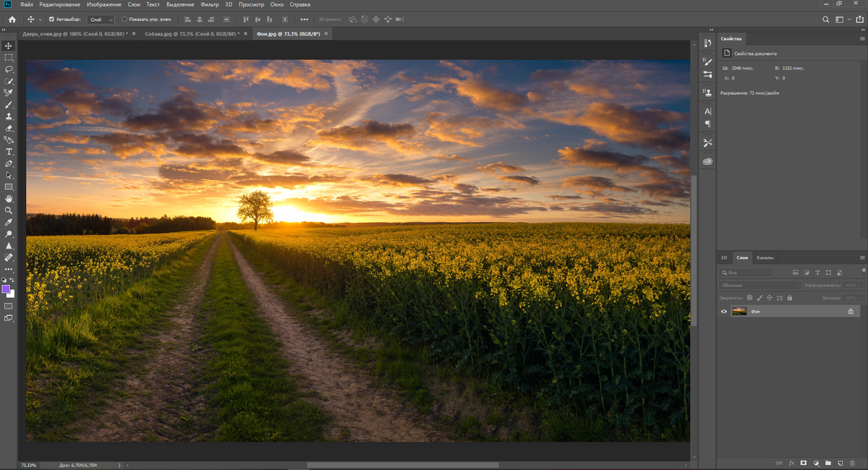Select the Move tool in the toolbox
This screenshot has height=470, width=868.
(x=9, y=46)
